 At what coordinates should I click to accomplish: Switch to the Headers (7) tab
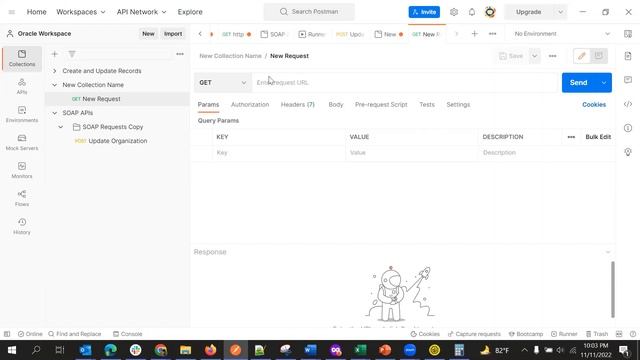298,104
